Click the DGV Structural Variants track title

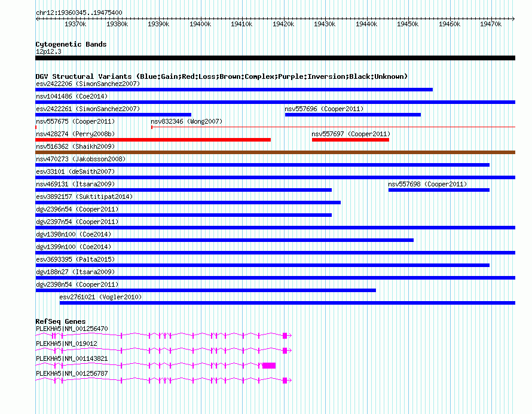(222, 76)
